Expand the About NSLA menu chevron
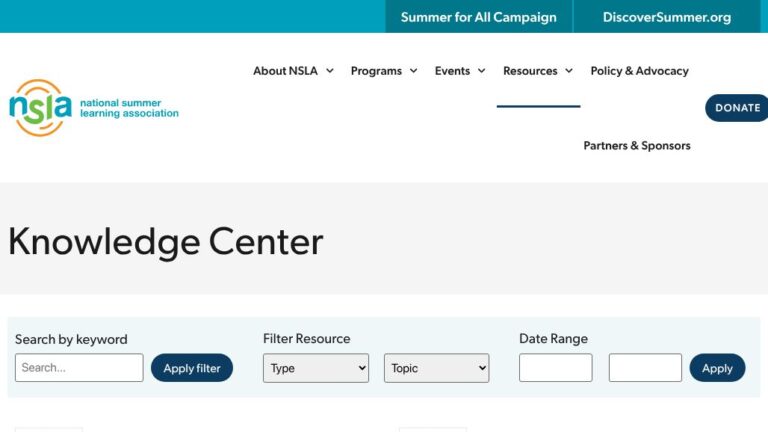Image resolution: width=768 pixels, height=432 pixels. click(x=329, y=71)
